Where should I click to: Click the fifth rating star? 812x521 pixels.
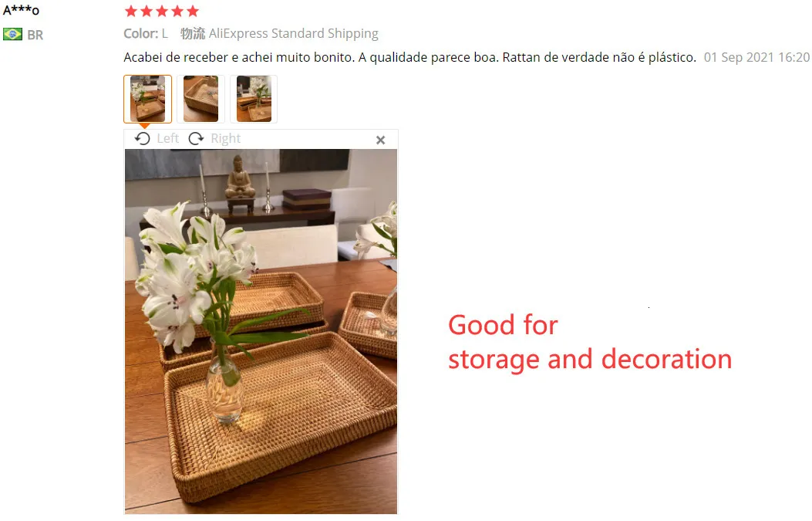(x=193, y=11)
